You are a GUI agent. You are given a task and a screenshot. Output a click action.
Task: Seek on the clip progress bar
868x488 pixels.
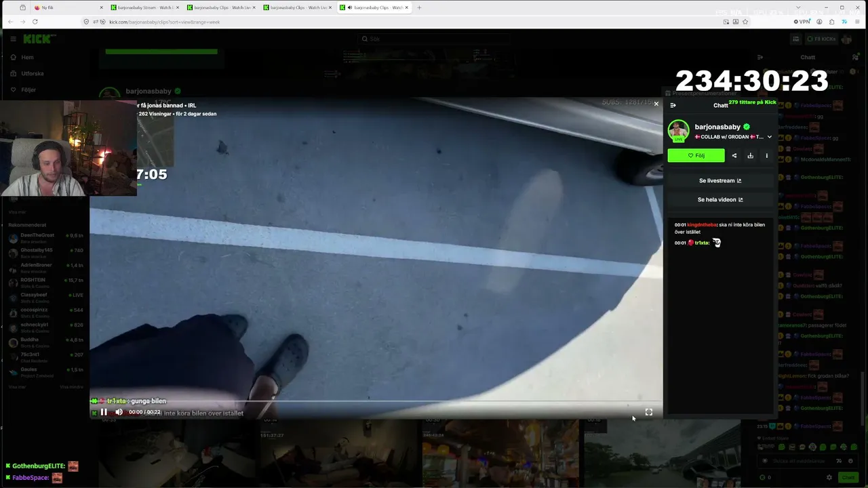(376, 402)
